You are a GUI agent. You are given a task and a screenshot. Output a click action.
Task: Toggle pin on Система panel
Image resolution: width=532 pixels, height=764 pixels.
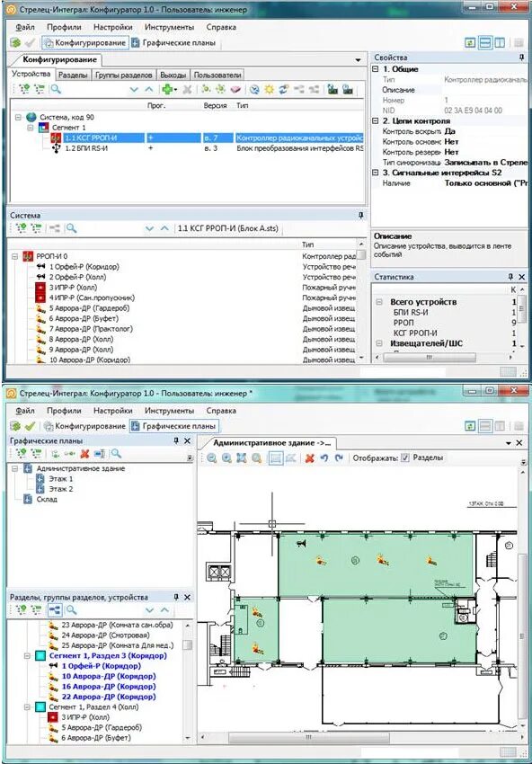click(361, 215)
